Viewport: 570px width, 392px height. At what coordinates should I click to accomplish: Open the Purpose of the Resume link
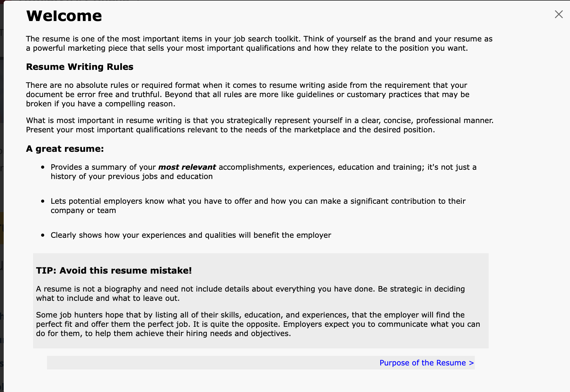tap(427, 363)
